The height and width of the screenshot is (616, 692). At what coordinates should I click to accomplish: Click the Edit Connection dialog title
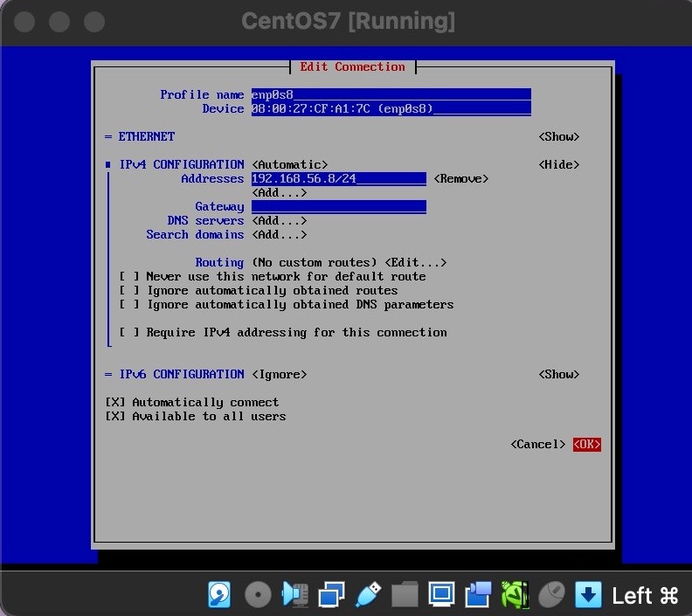click(x=352, y=66)
